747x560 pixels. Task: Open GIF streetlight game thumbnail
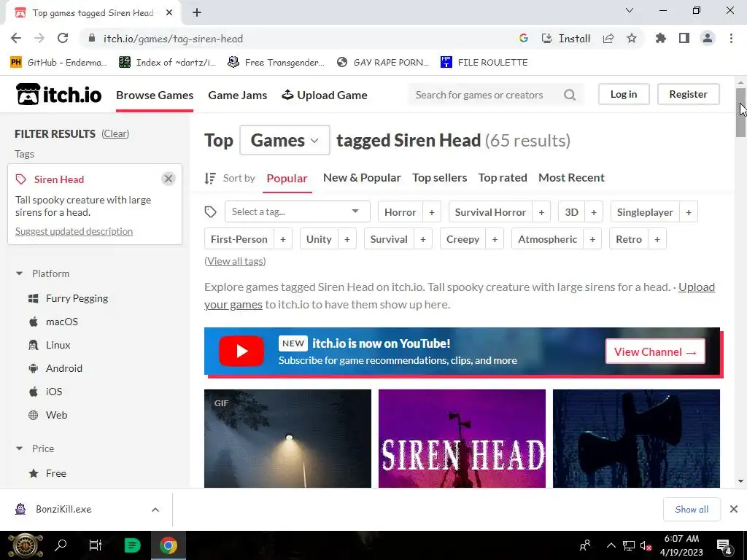coord(287,438)
